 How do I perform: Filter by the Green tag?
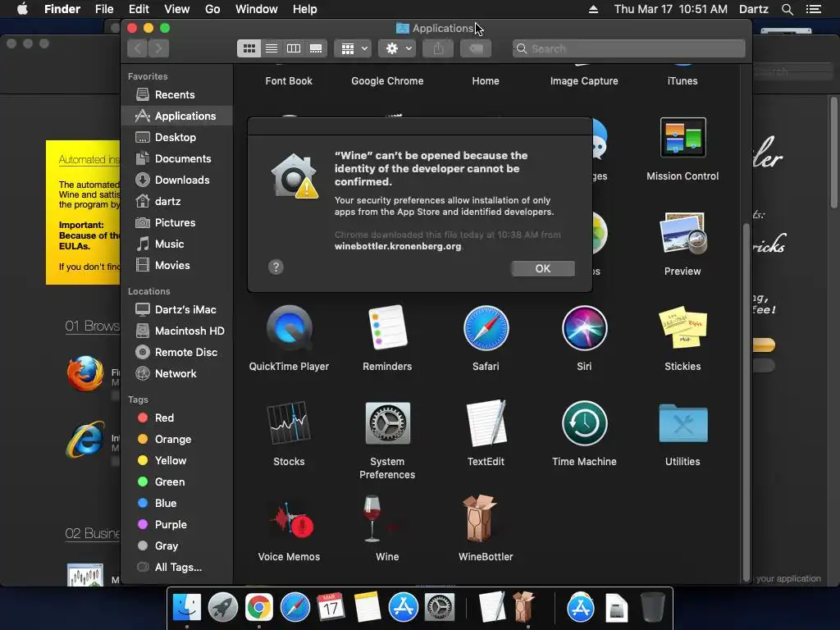[x=177, y=482]
